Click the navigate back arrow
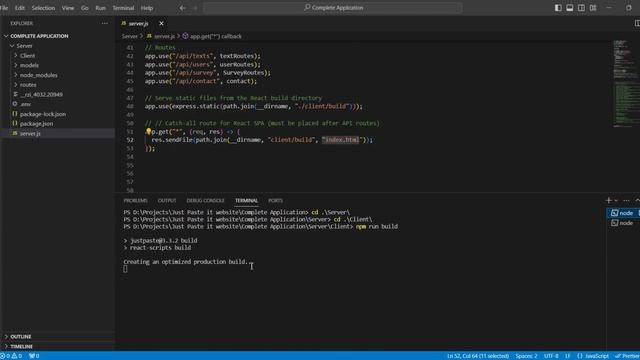640x360 pixels. point(182,8)
